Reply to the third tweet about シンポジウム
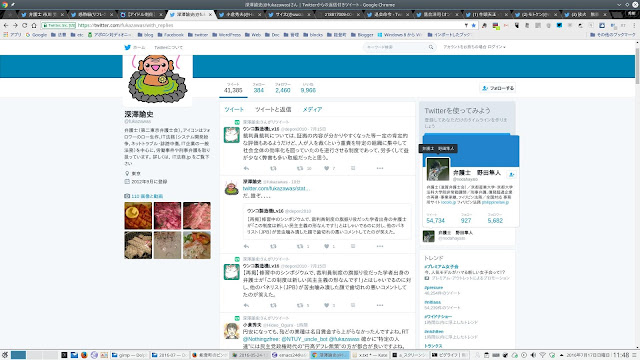 pos(246,305)
